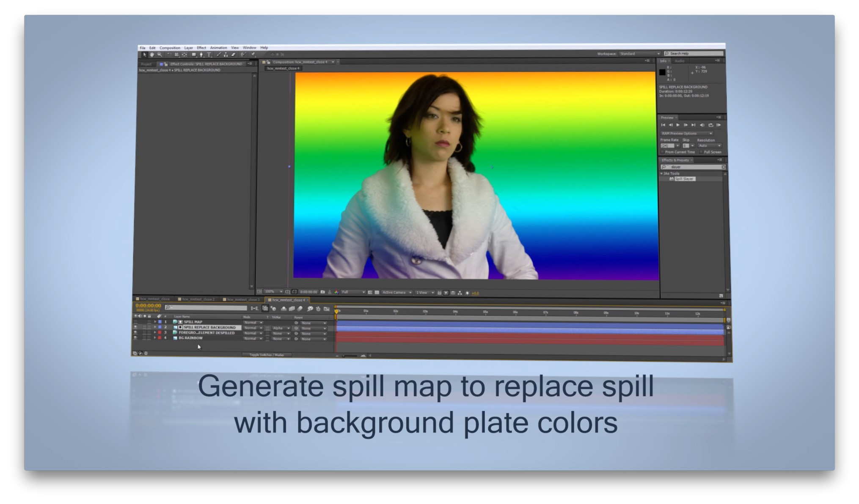
Task: Click the Graph Editor timeline icon
Action: (327, 309)
